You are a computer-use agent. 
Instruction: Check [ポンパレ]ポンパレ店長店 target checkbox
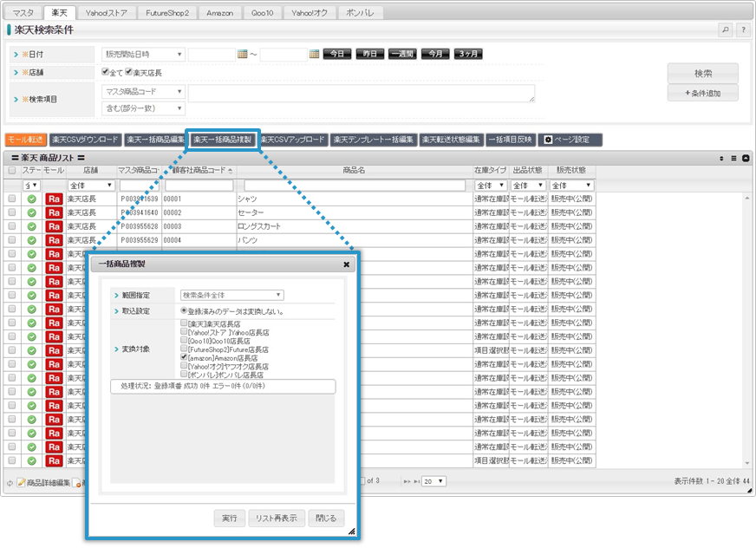184,374
